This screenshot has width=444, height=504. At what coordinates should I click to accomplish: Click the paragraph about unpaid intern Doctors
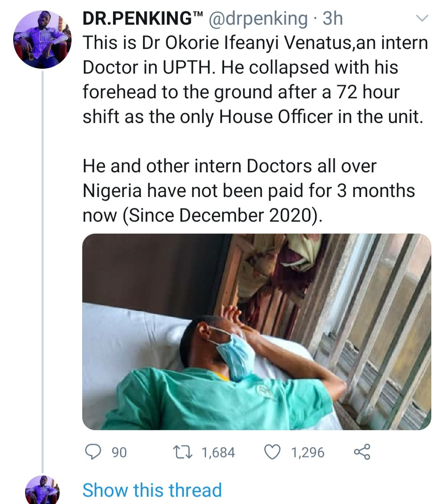249,191
